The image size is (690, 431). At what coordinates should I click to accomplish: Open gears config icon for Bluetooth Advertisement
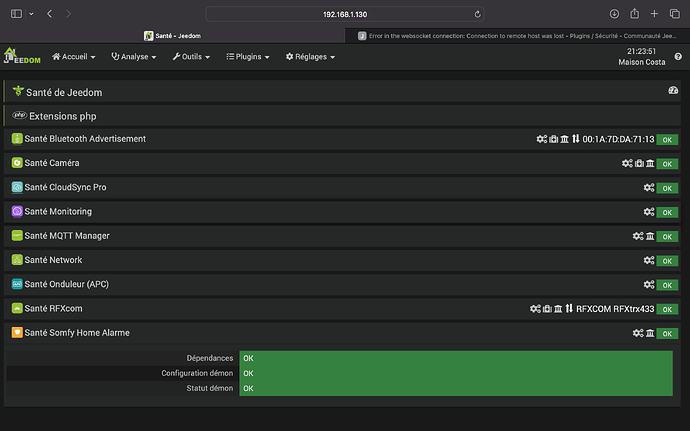(x=541, y=139)
